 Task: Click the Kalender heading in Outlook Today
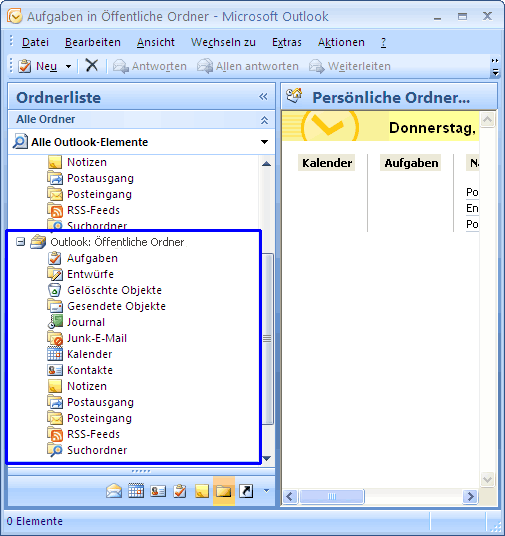(327, 163)
